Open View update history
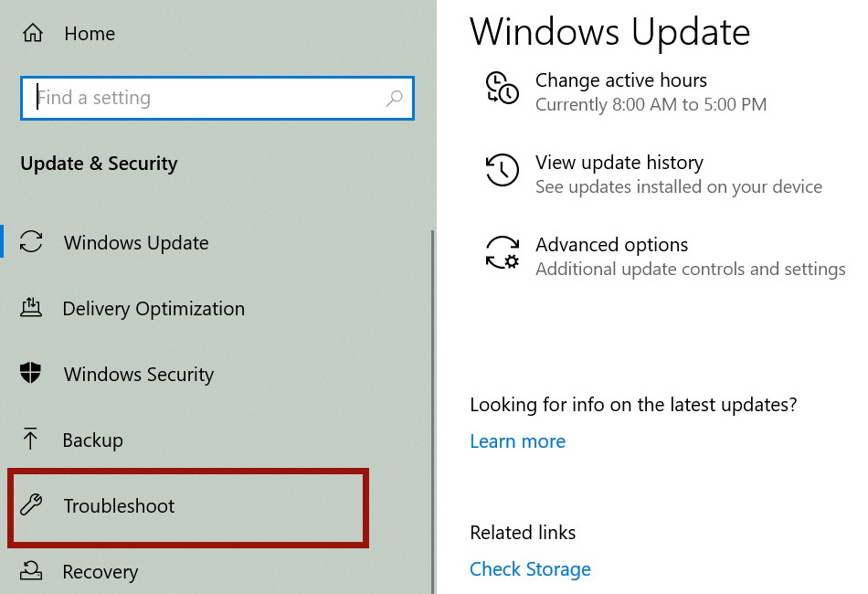This screenshot has width=868, height=594. 619,163
